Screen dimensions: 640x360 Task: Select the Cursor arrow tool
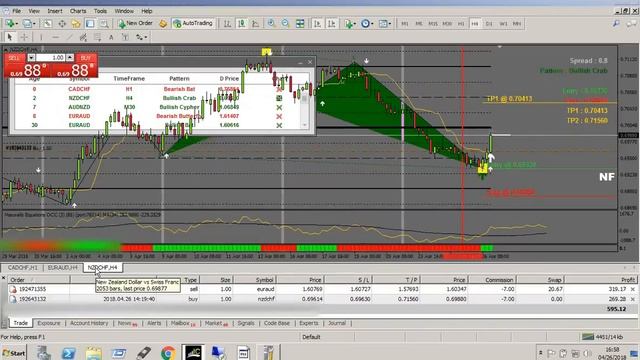coord(10,37)
